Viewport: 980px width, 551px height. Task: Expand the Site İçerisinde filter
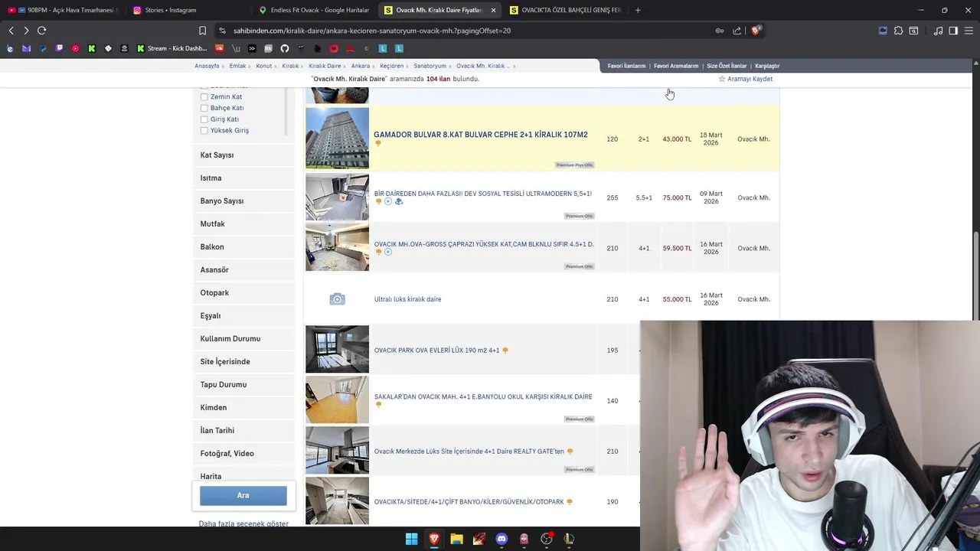pos(243,362)
